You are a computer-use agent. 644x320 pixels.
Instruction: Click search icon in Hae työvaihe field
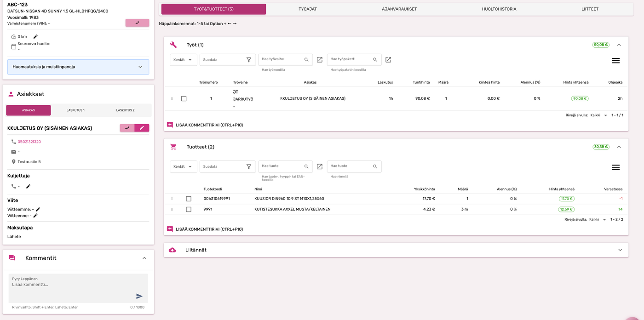coord(306,60)
